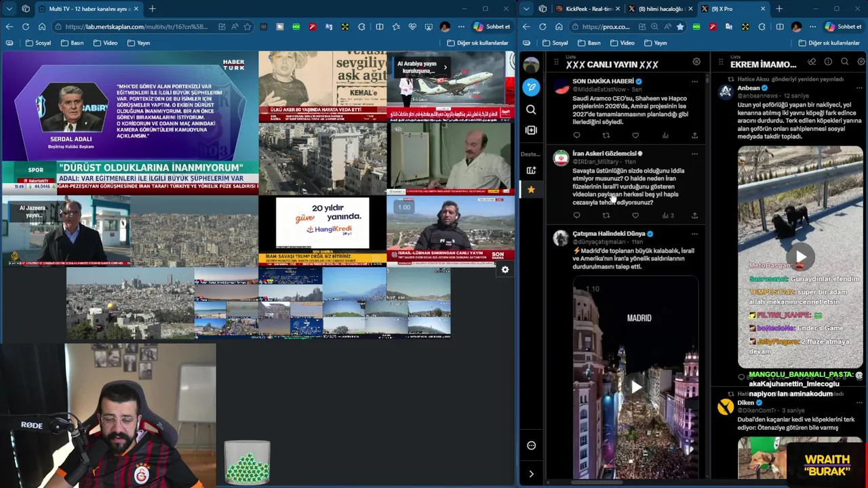Share the SON DAKİKA HABERİ post
Viewport: 868px width, 488px height.
694,136
